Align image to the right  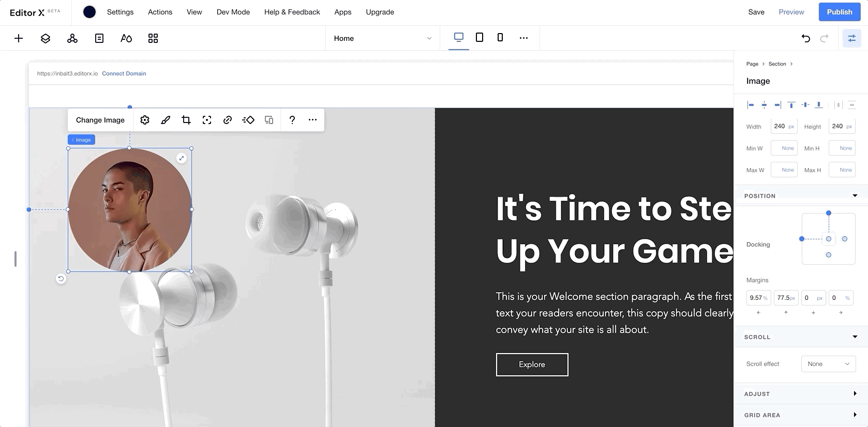pos(777,105)
